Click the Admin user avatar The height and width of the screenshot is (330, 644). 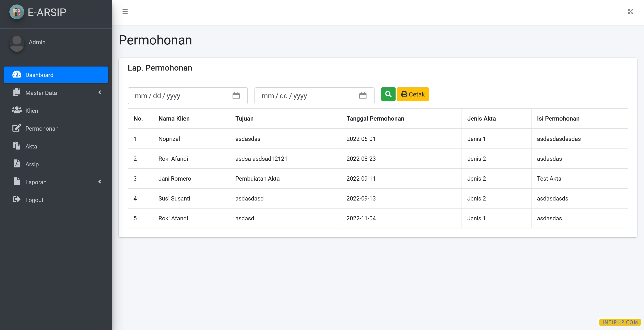point(17,44)
